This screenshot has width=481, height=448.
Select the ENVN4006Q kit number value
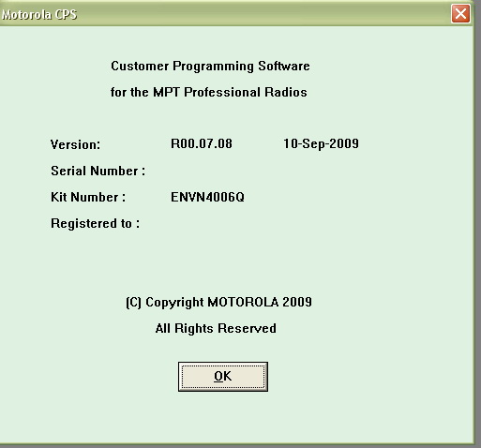[x=207, y=197]
